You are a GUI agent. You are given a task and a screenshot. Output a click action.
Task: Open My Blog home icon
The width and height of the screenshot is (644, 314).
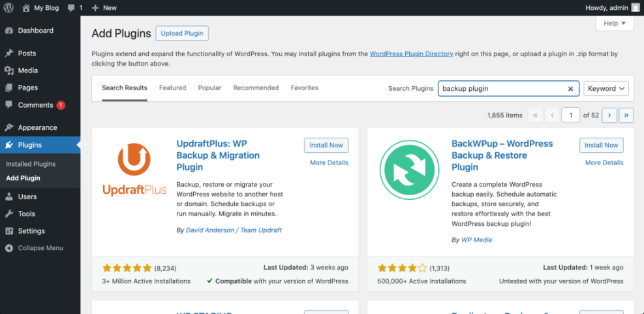pos(26,8)
